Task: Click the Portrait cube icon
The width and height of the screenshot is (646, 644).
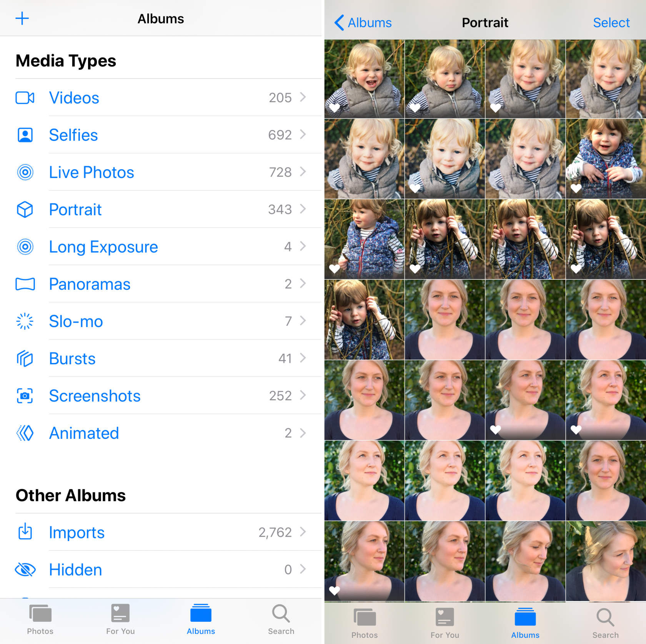Action: pyautogui.click(x=25, y=209)
